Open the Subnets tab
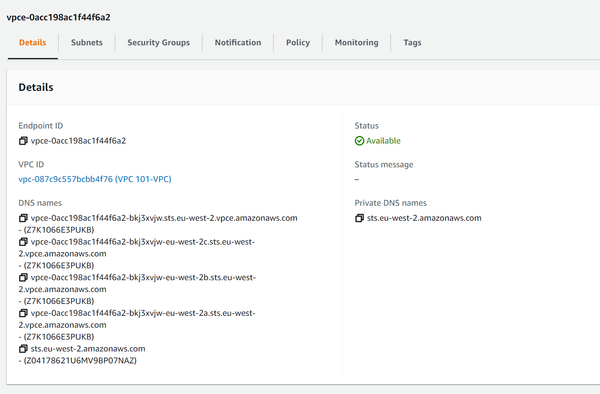The width and height of the screenshot is (600, 394). coord(87,42)
